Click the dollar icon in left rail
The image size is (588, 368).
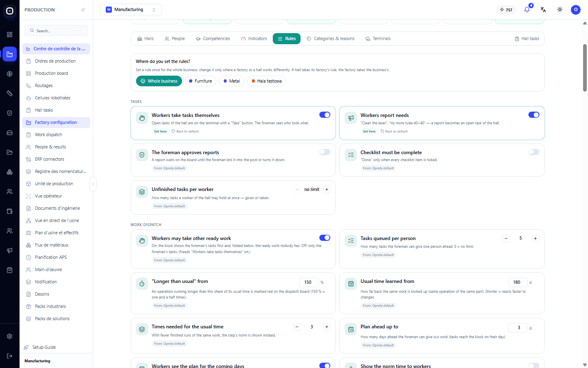(x=9, y=74)
